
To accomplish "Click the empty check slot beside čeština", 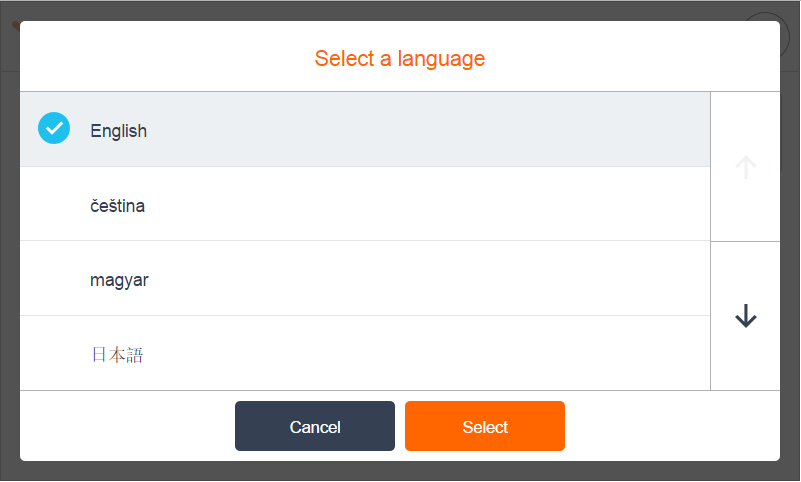I will [x=54, y=205].
